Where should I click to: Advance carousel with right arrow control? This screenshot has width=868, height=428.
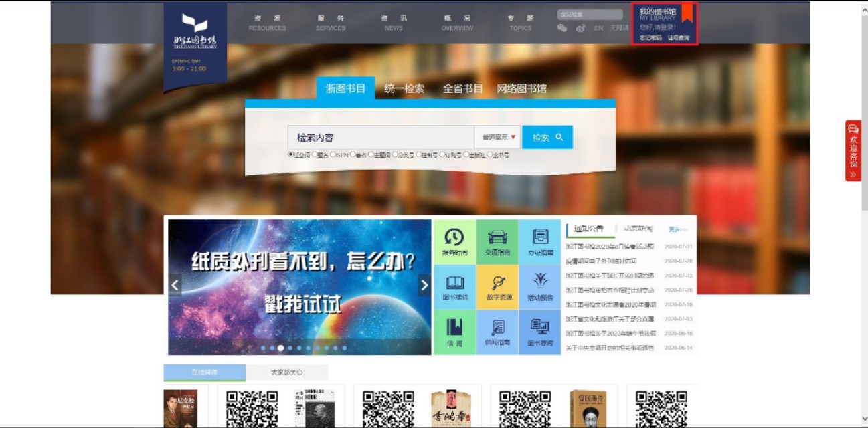[424, 284]
